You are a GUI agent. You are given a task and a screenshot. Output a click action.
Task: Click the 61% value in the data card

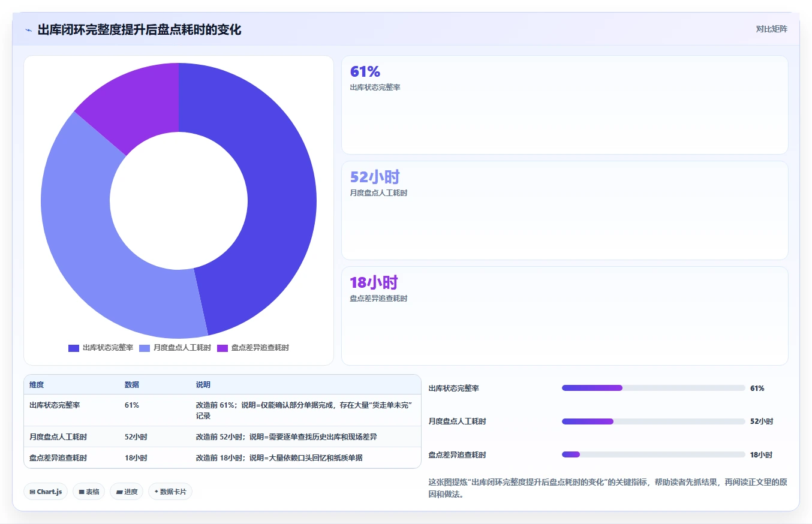tap(365, 72)
